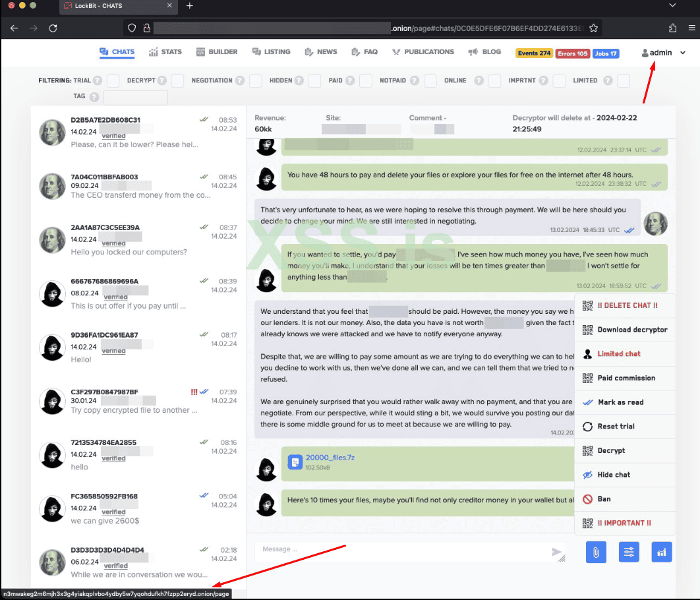Toggle the ONLINE filter checkbox
Screen dimensions: 700x600
pos(494,81)
